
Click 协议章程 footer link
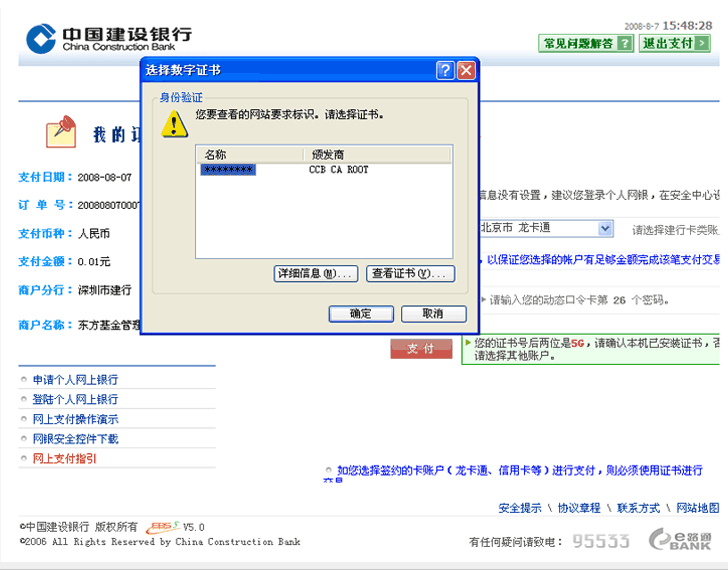tap(579, 508)
